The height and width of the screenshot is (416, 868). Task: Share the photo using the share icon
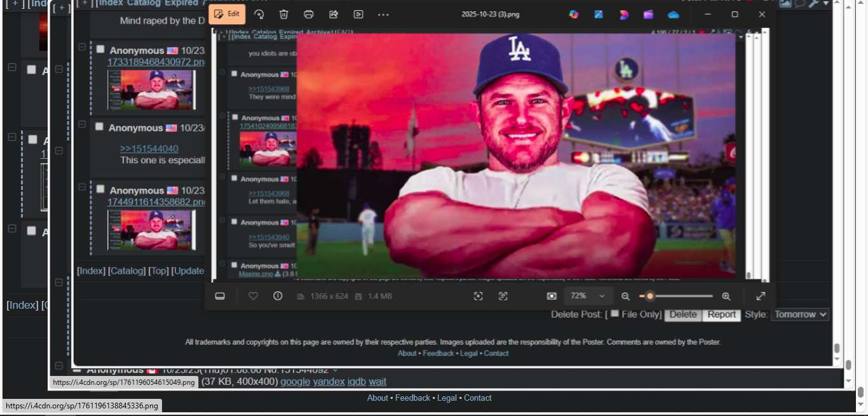coord(334,14)
